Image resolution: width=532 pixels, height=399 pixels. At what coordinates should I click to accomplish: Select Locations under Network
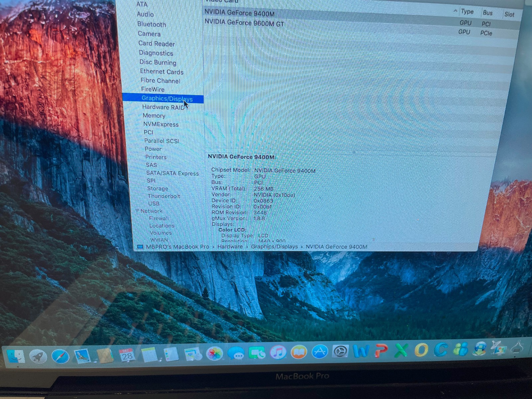(162, 226)
